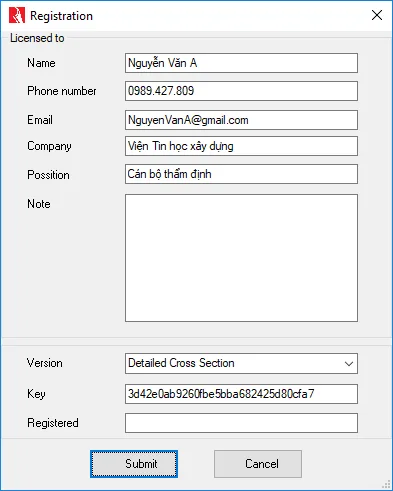Select the Company text field

pyautogui.click(x=241, y=146)
